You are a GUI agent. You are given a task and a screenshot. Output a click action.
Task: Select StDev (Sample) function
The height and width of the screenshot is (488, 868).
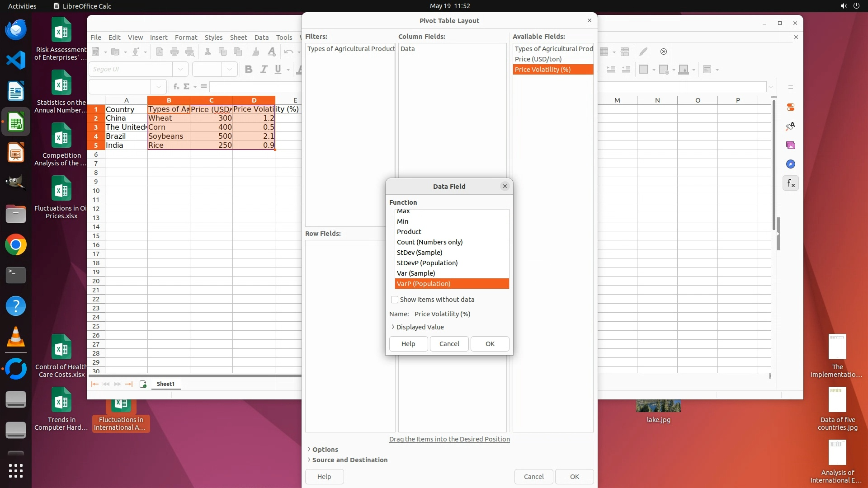pyautogui.click(x=419, y=253)
